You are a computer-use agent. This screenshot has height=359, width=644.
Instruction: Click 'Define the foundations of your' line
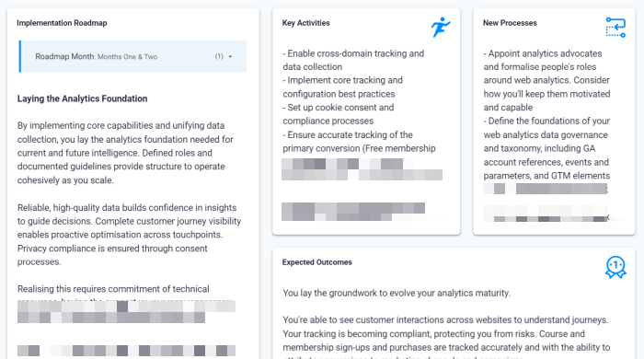click(546, 122)
